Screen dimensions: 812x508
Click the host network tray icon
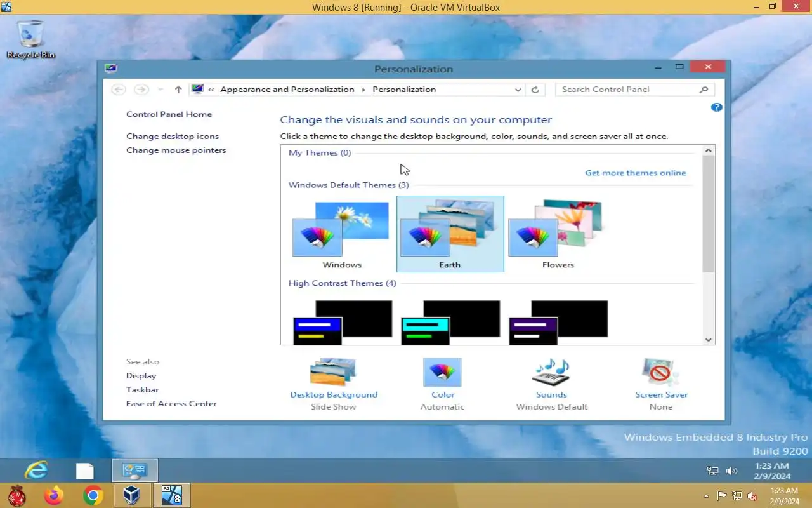(737, 496)
